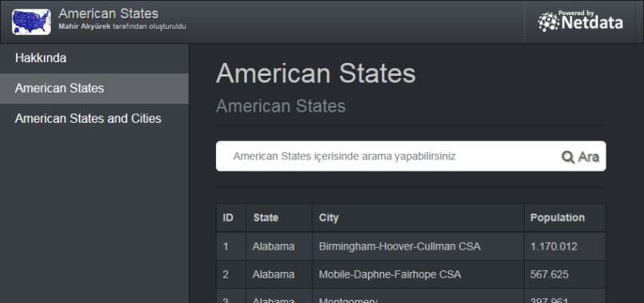Click the gray American States subtitle
The height and width of the screenshot is (303, 644).
[x=281, y=106]
